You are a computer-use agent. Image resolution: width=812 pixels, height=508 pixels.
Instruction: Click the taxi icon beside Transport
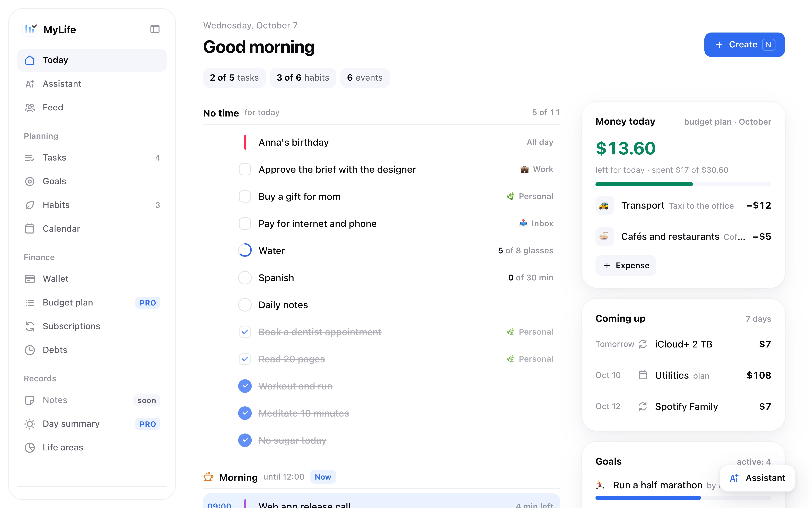(x=604, y=205)
